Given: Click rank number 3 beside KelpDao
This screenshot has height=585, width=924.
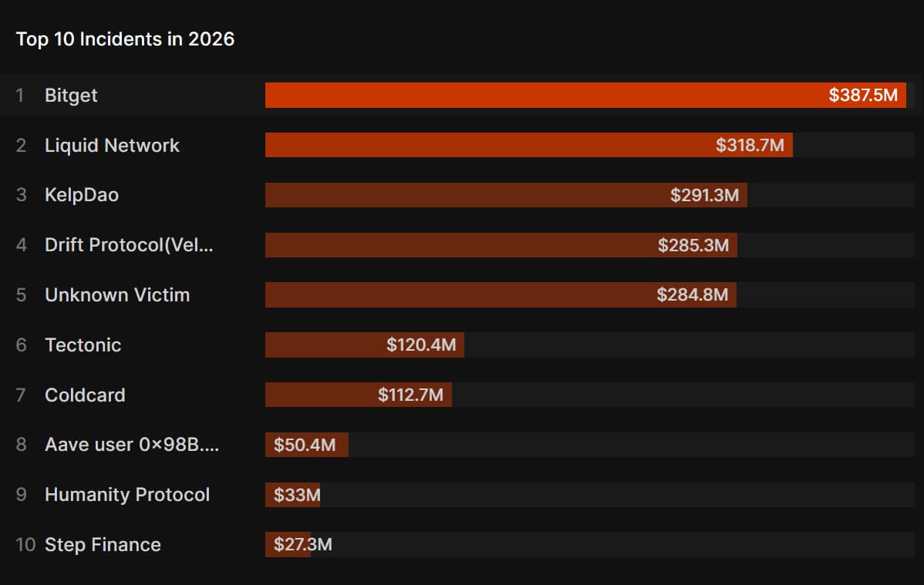Looking at the screenshot, I should click(22, 195).
